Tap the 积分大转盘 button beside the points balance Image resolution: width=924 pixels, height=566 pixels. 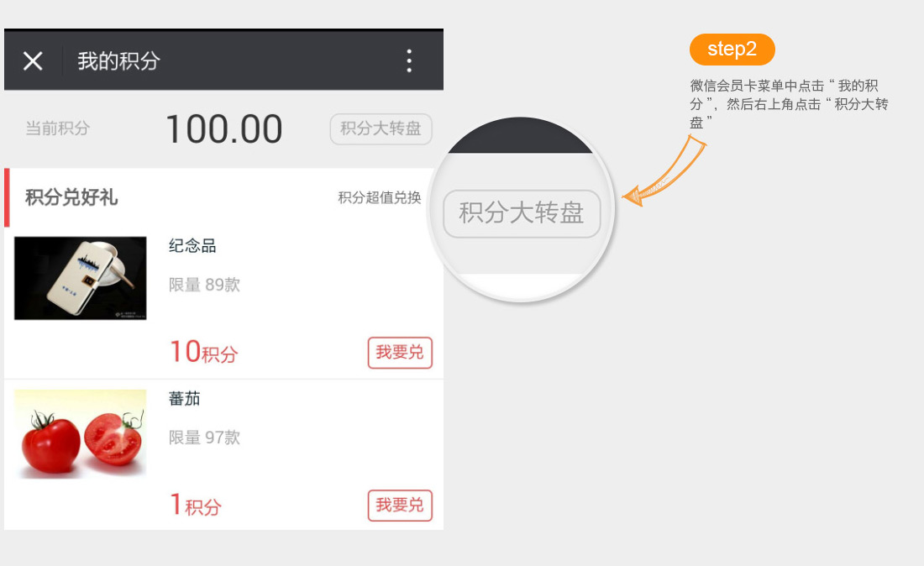click(381, 129)
